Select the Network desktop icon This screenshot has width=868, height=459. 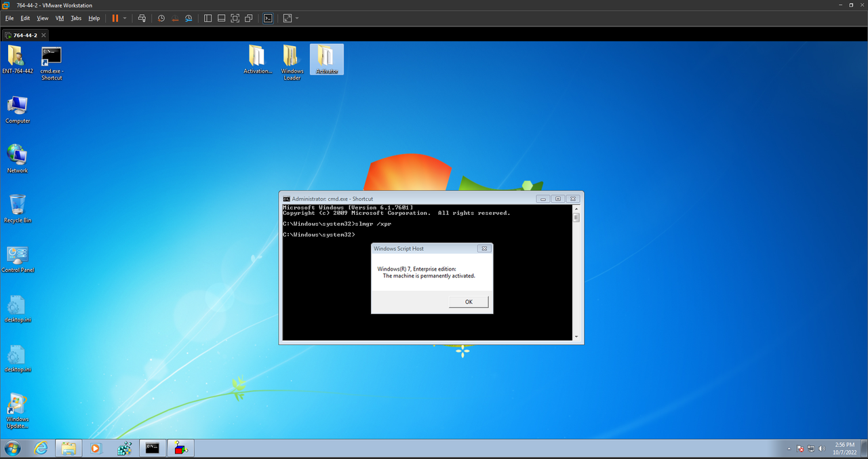click(x=18, y=159)
